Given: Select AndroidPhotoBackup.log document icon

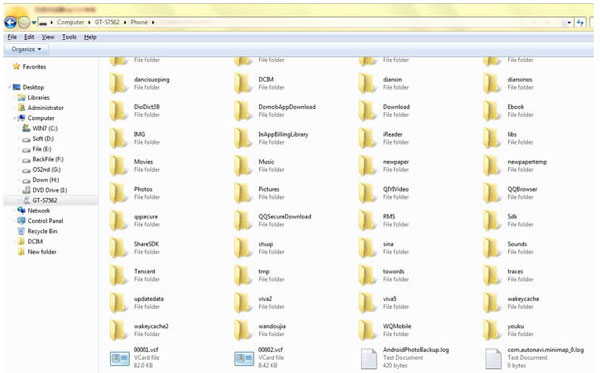Looking at the screenshot, I should pyautogui.click(x=368, y=358).
